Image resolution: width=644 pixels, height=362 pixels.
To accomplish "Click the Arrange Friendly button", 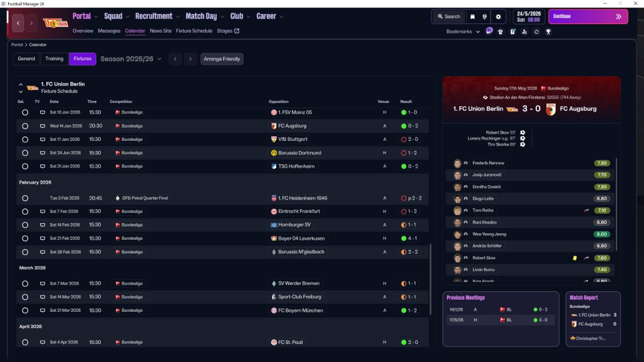I will coord(222,59).
